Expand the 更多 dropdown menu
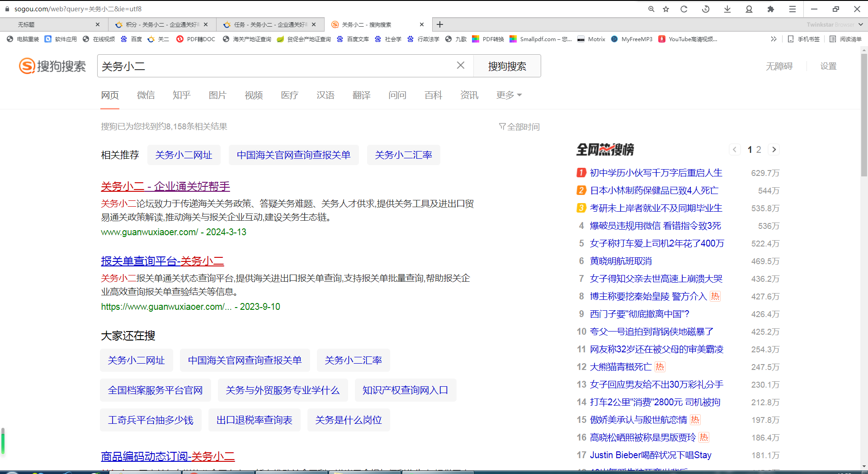The image size is (868, 474). point(509,95)
